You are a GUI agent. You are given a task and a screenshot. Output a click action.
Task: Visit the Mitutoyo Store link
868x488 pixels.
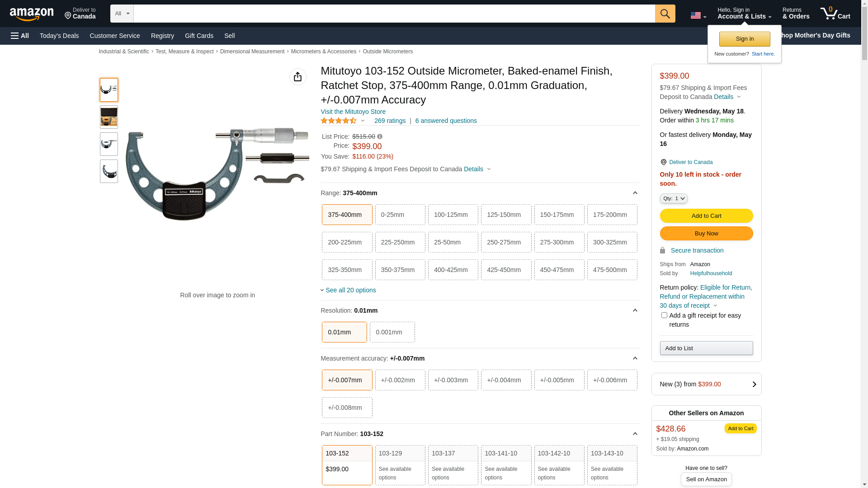353,112
